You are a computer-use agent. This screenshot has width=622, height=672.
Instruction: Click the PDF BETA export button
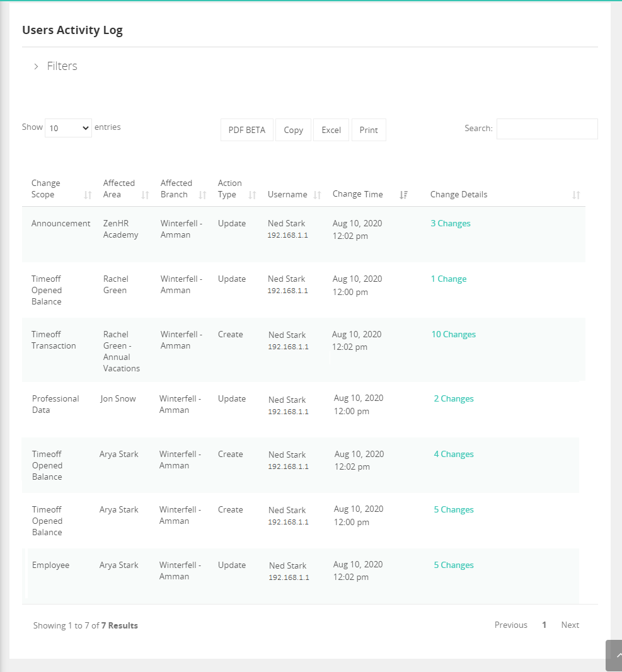point(247,130)
